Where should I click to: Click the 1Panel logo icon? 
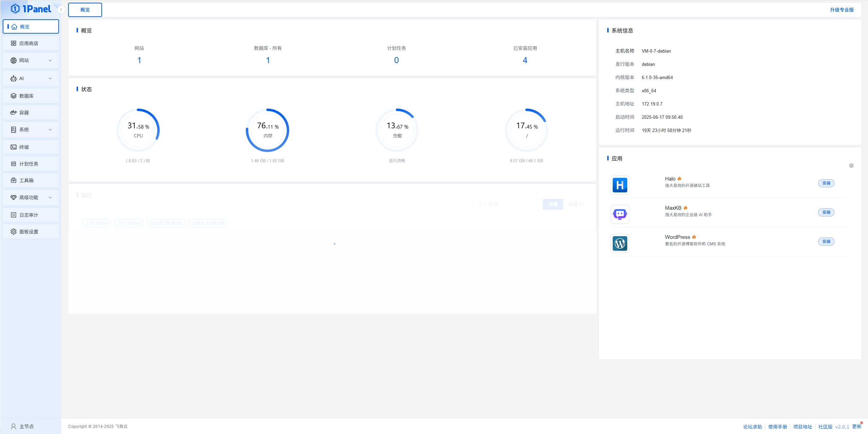(15, 9)
